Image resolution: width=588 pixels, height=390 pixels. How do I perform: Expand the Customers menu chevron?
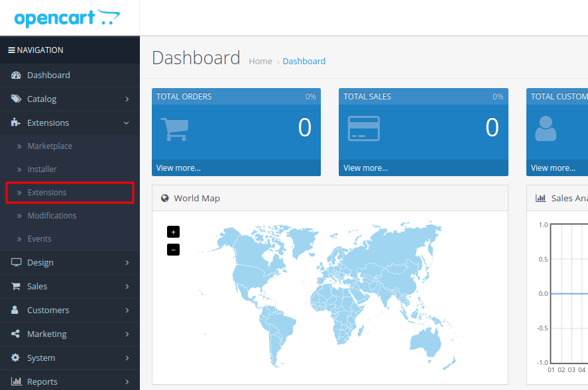(x=127, y=310)
